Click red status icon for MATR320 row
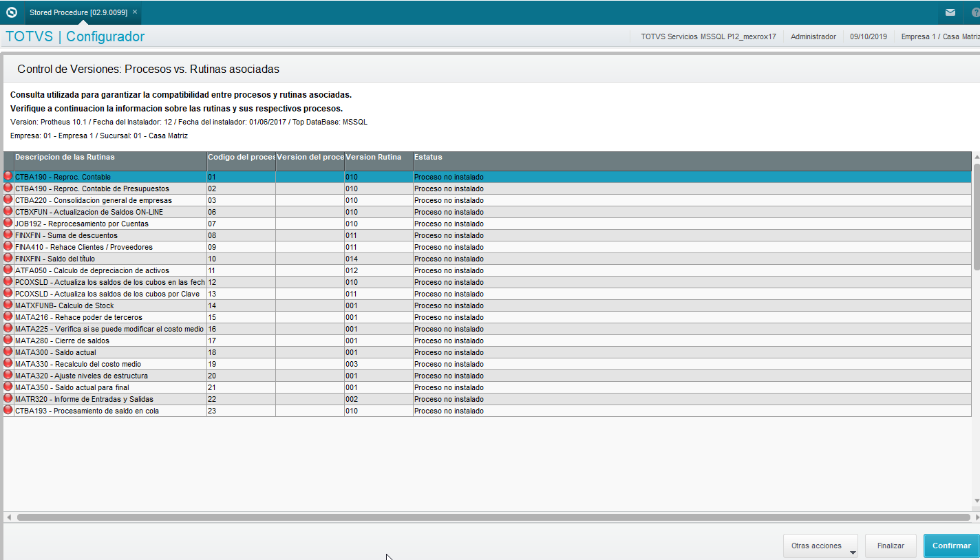The image size is (980, 560). [x=8, y=398]
